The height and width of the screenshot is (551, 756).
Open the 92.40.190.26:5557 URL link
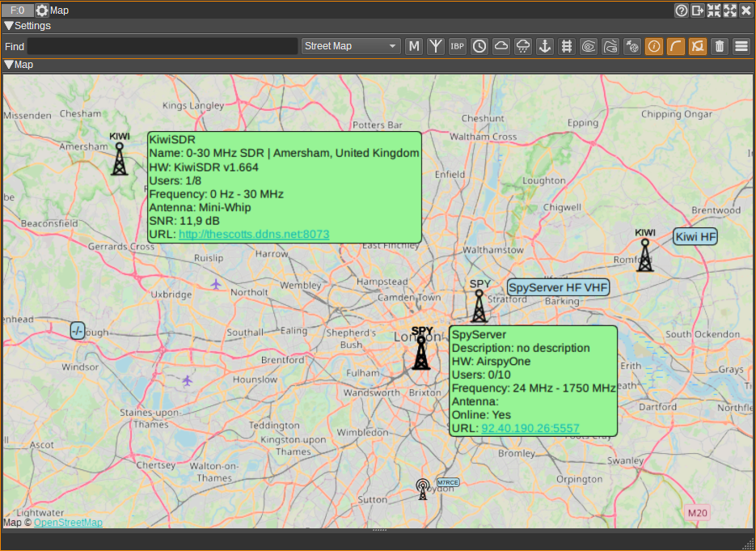coord(530,429)
